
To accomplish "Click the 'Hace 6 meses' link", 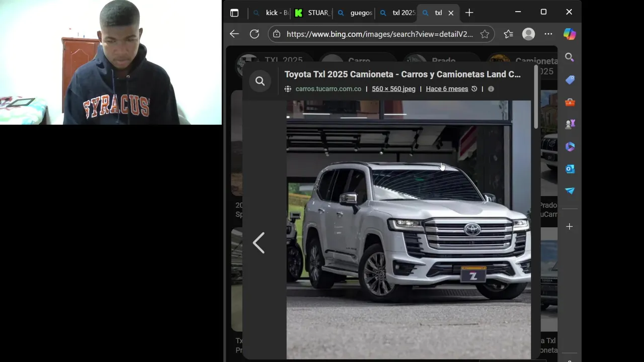I will pyautogui.click(x=447, y=89).
